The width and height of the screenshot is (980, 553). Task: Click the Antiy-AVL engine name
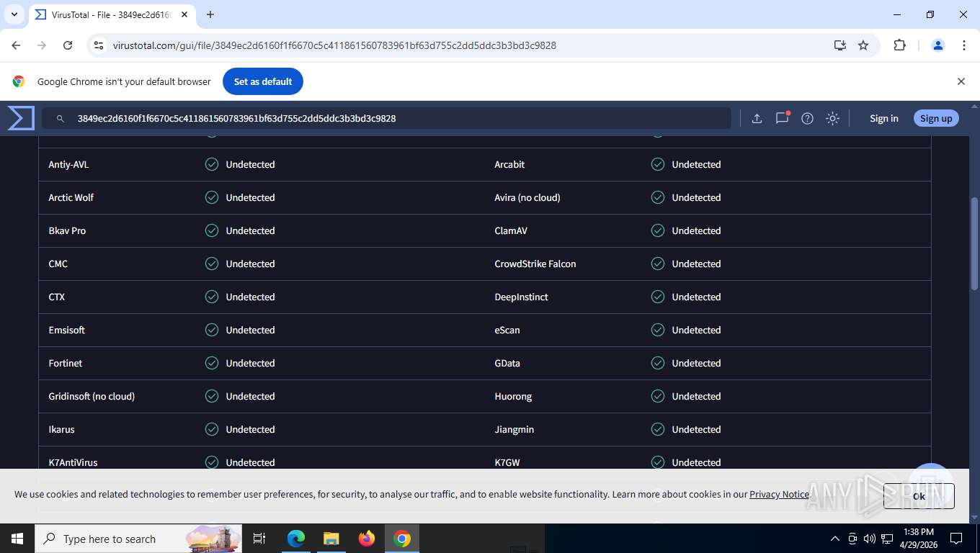pyautogui.click(x=68, y=164)
